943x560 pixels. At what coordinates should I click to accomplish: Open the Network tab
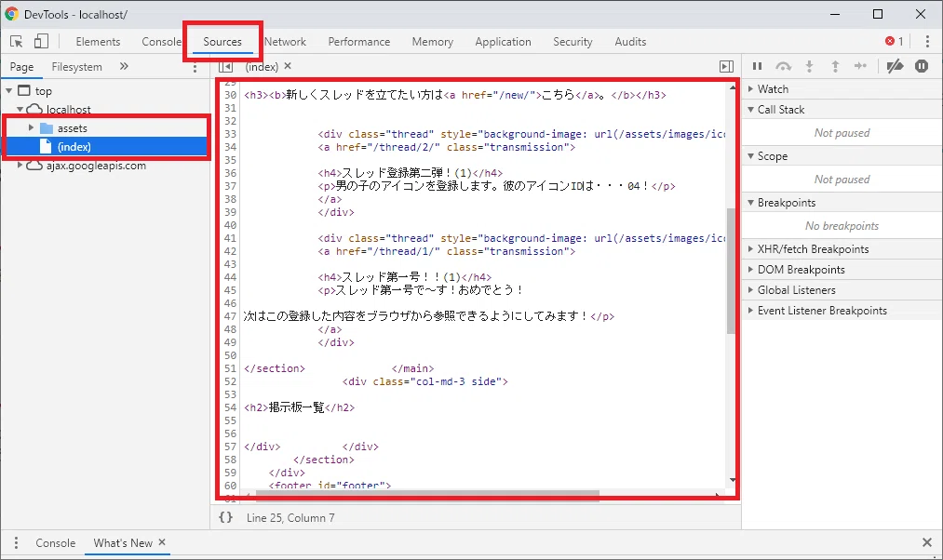(x=285, y=42)
